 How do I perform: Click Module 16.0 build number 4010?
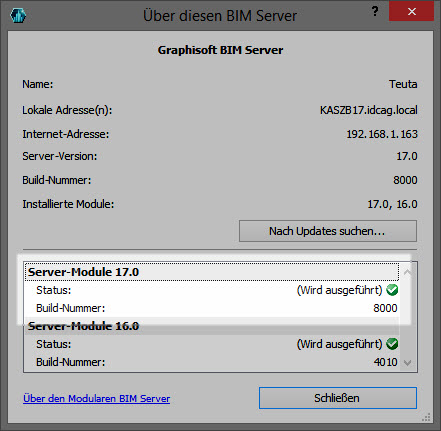[385, 362]
